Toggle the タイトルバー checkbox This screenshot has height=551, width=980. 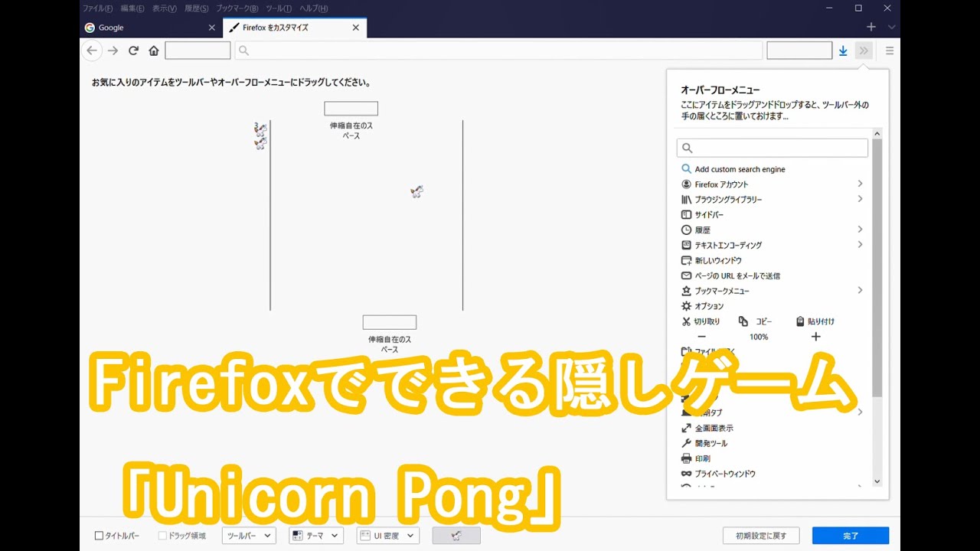point(99,536)
